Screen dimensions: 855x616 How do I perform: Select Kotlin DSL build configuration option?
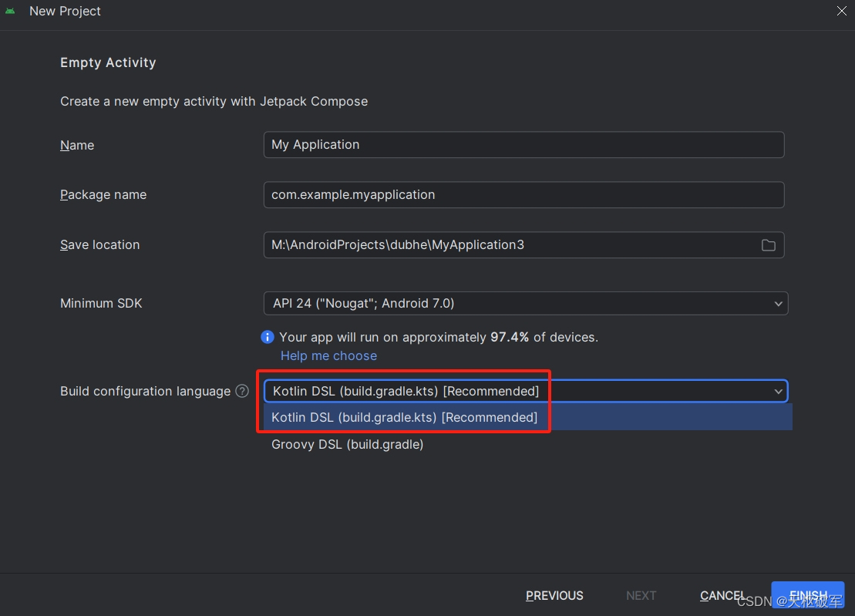click(x=404, y=417)
